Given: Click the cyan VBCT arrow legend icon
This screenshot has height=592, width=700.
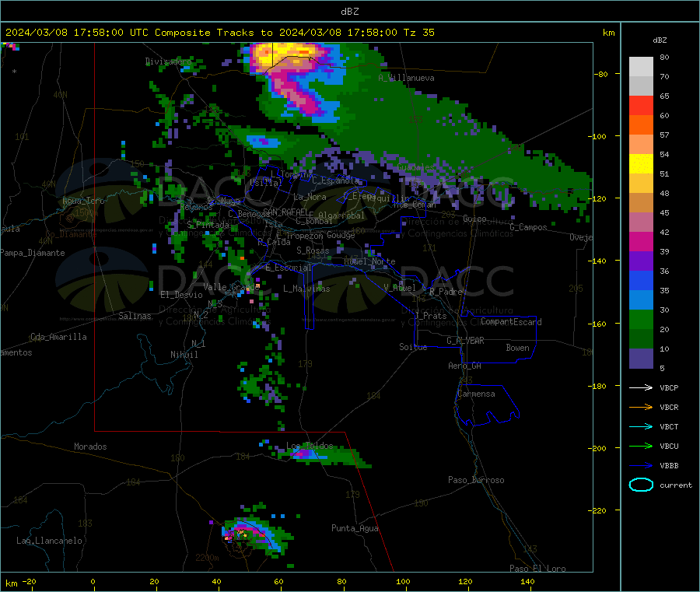Looking at the screenshot, I should [x=641, y=427].
